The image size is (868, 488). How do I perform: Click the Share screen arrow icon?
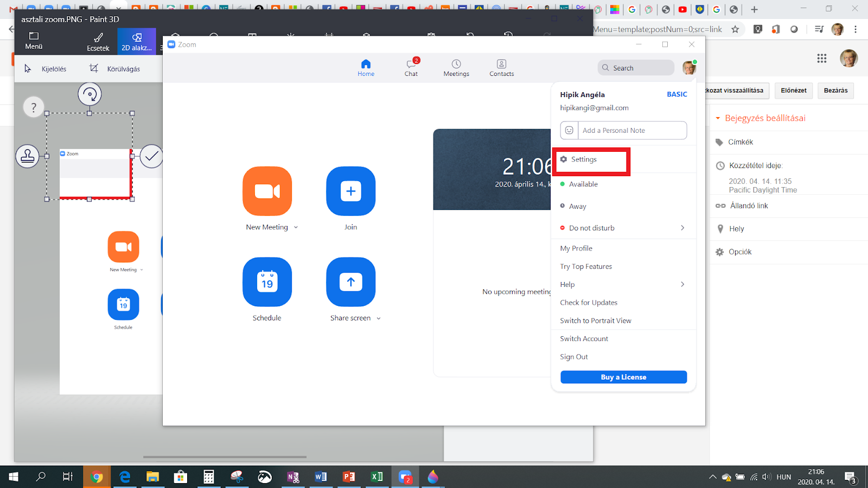tap(350, 282)
